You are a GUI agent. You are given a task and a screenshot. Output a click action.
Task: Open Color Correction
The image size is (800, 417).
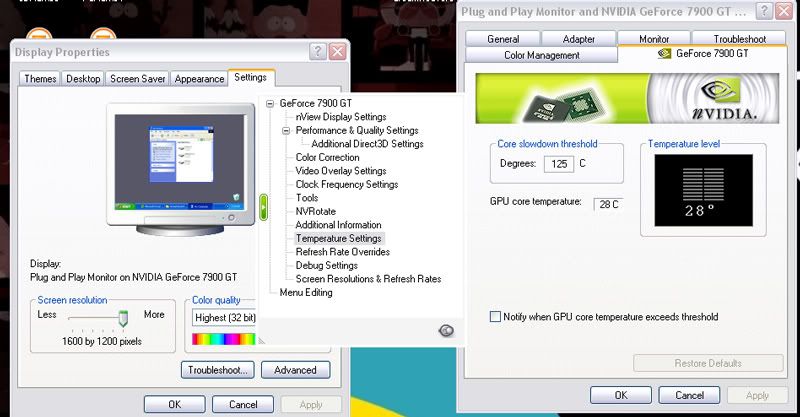[x=328, y=157]
